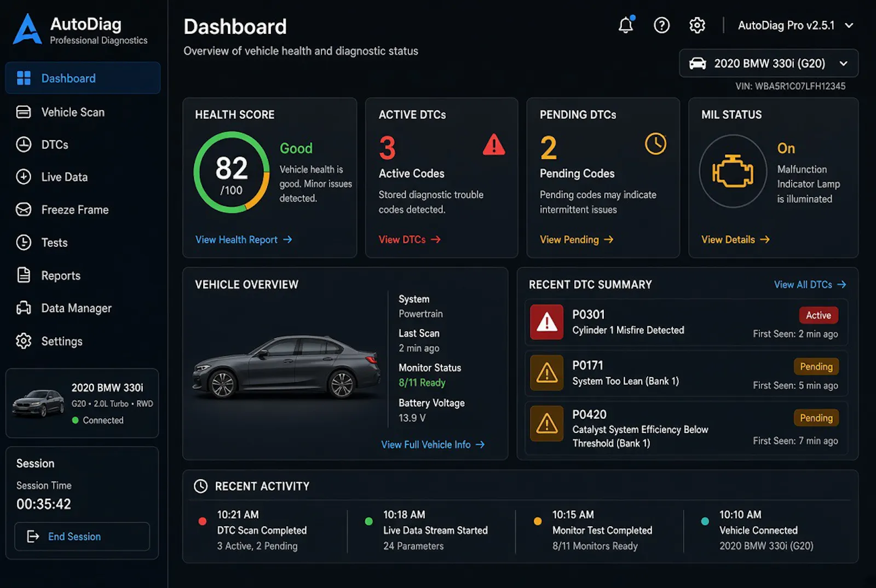Click the session time 00:35:42
The image size is (876, 588).
coord(44,504)
